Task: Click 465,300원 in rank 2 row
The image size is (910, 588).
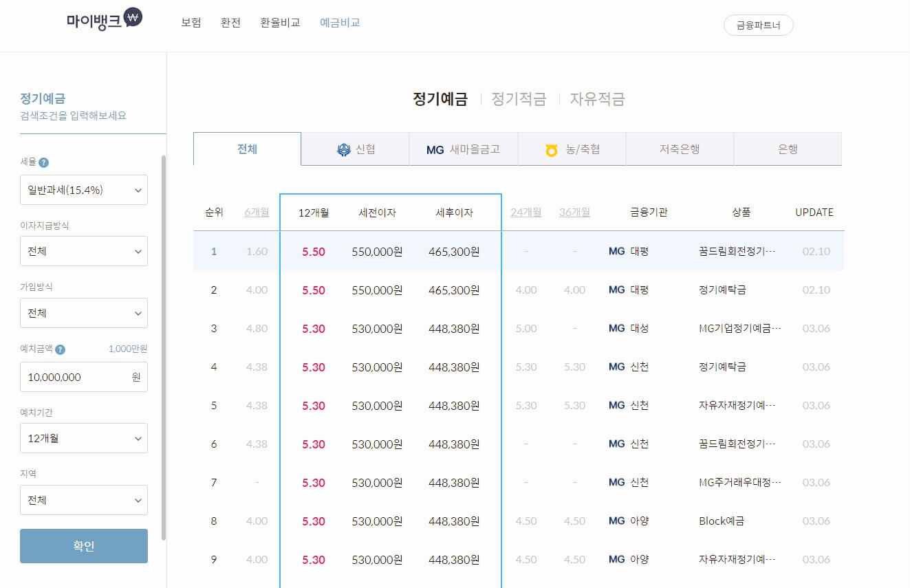Action: click(454, 290)
